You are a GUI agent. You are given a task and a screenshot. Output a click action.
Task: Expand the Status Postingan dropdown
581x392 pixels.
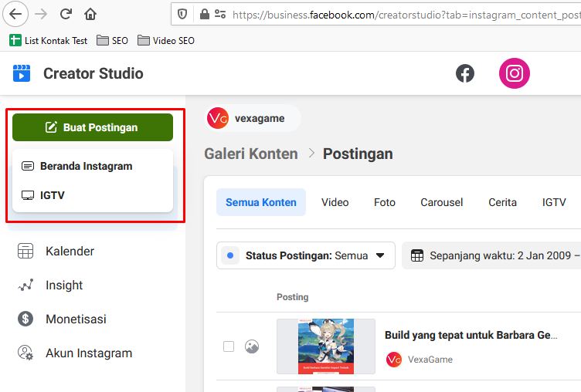(x=306, y=255)
